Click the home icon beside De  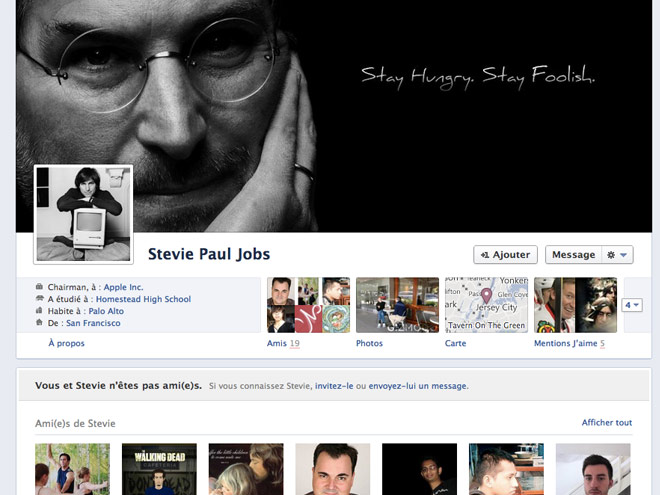coord(39,323)
